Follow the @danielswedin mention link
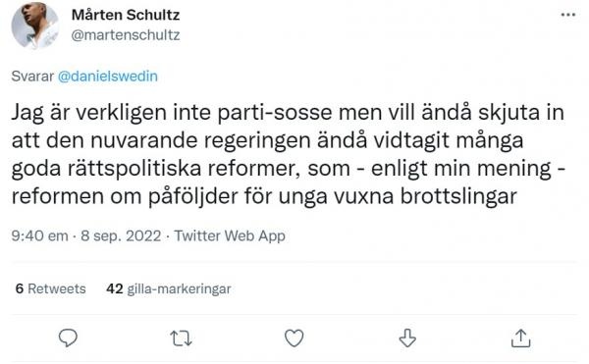 pos(107,77)
